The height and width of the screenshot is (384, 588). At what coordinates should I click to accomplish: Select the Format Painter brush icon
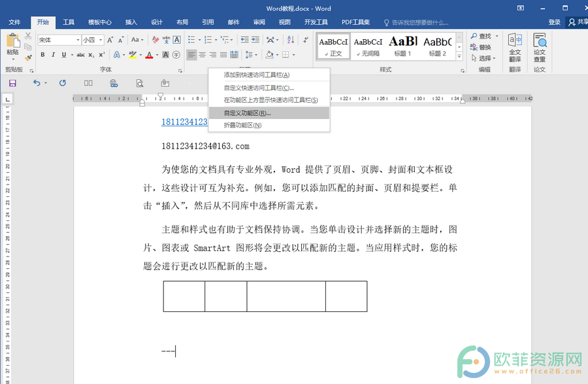point(28,58)
